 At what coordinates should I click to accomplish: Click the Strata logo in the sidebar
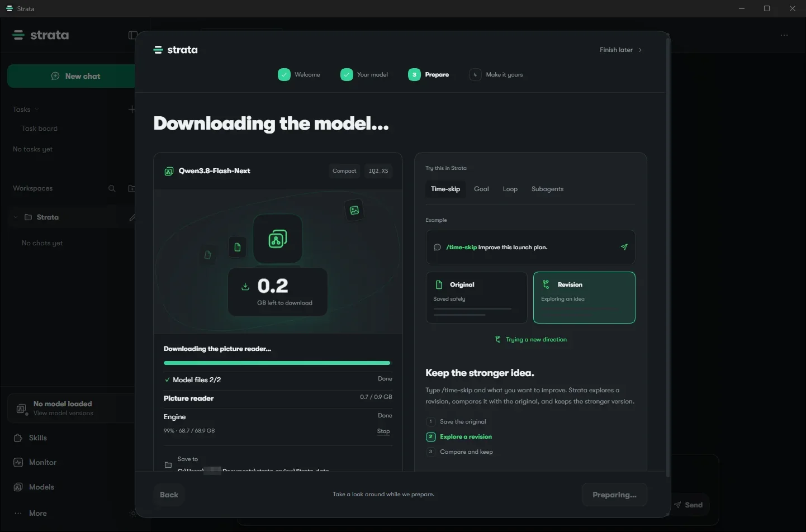(x=41, y=35)
